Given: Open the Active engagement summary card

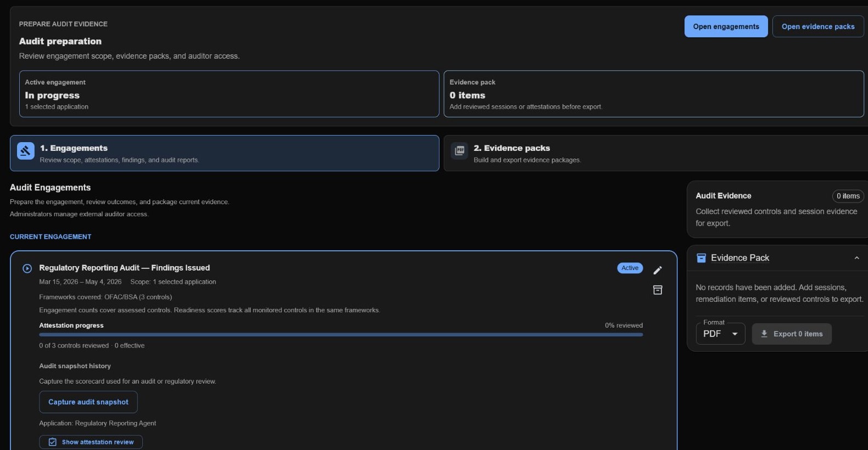Looking at the screenshot, I should click(x=229, y=94).
